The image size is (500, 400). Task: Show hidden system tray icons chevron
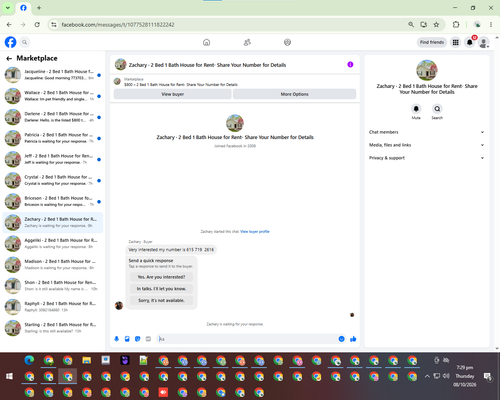pyautogui.click(x=427, y=376)
